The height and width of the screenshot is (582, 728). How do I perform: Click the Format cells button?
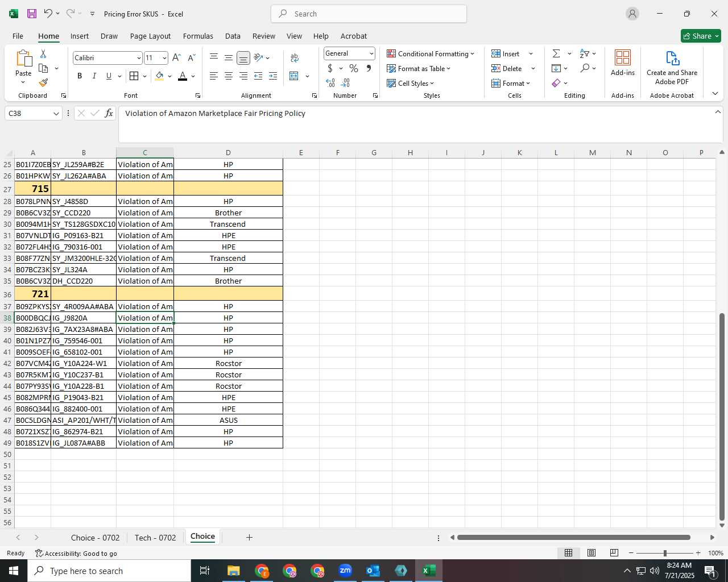511,83
